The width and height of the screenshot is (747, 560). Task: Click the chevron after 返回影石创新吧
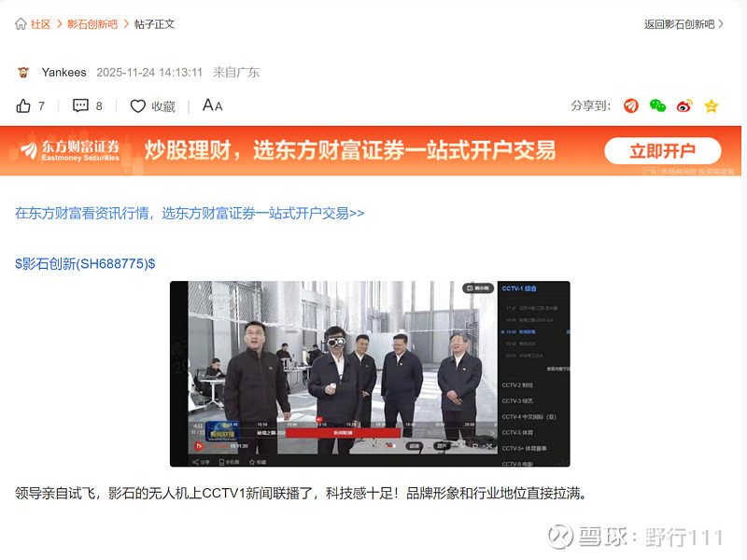[721, 24]
